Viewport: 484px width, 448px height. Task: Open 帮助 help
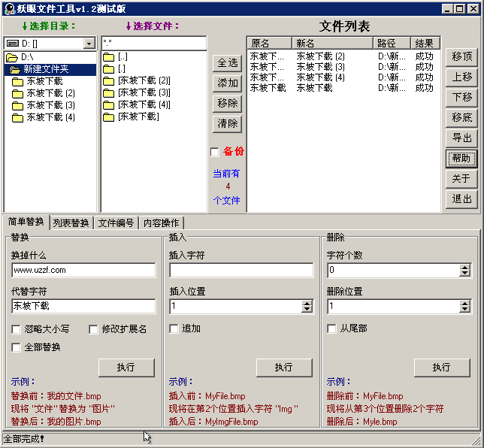point(461,159)
